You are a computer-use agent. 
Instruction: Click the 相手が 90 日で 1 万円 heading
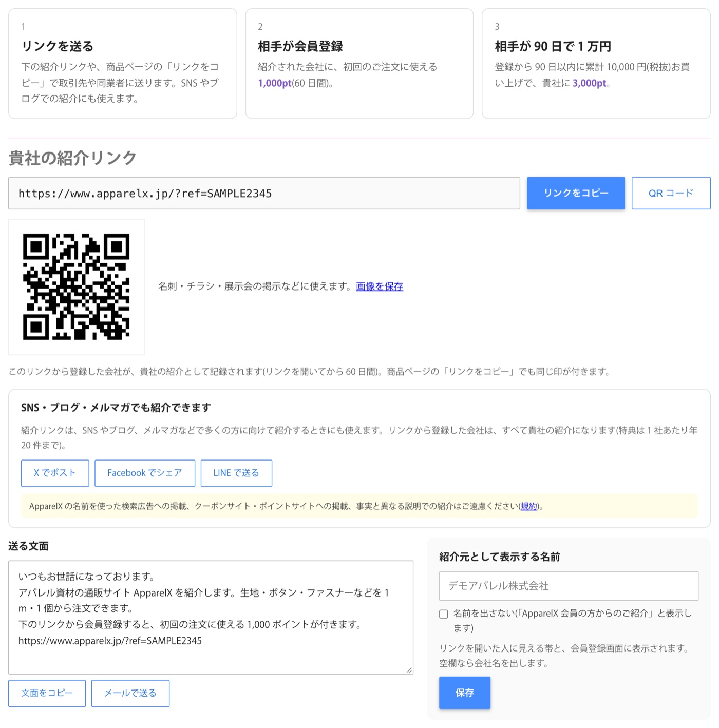(x=553, y=46)
